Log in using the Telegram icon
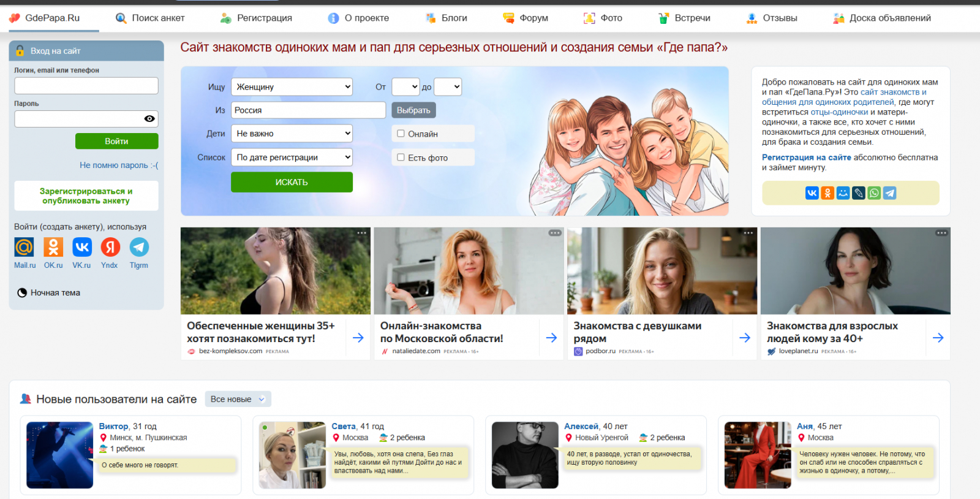The height and width of the screenshot is (499, 980). click(139, 247)
